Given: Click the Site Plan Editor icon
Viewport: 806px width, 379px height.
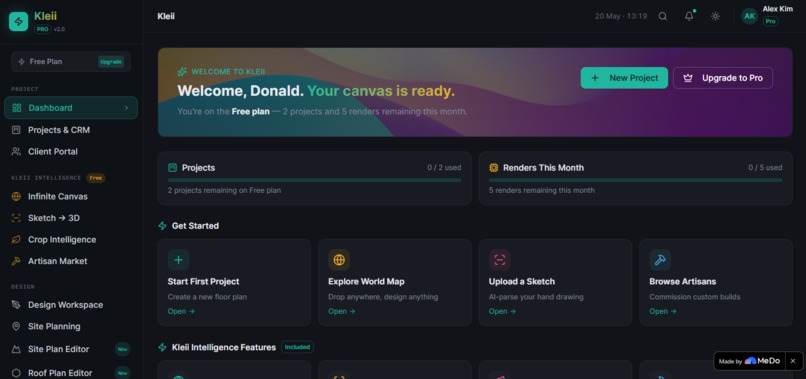Looking at the screenshot, I should point(16,349).
